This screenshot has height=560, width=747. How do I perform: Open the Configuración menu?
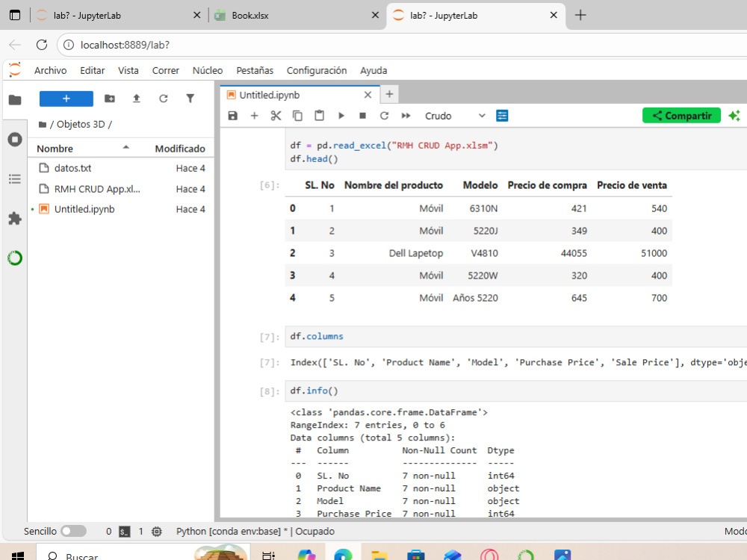pyautogui.click(x=317, y=70)
